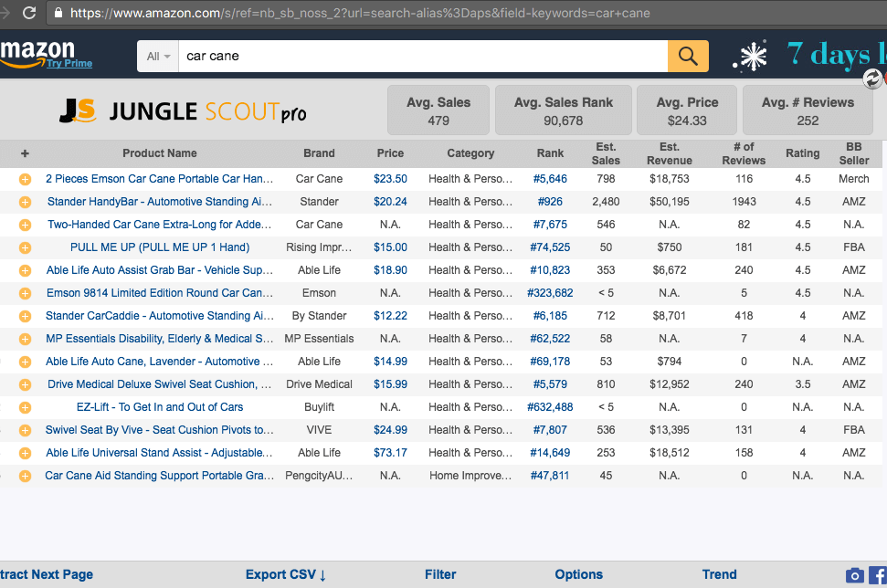This screenshot has height=588, width=887.
Task: Click the plus icon for Stander HandyBar
Action: pos(25,202)
